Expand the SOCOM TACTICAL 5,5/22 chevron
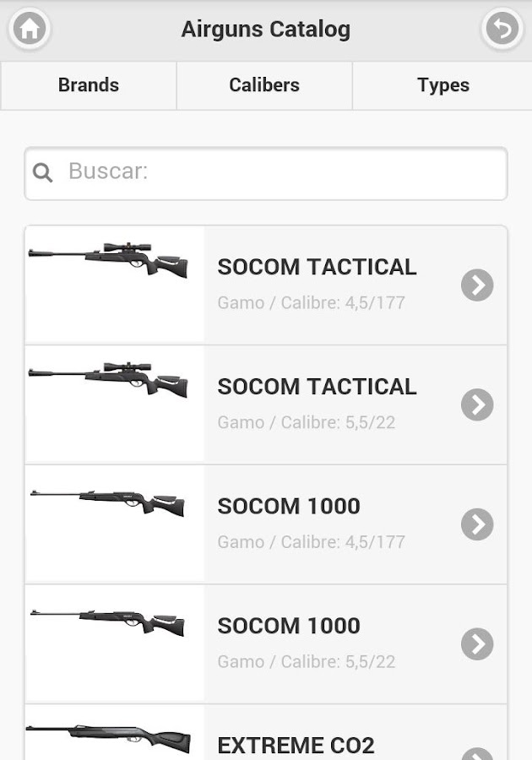The height and width of the screenshot is (760, 532). [x=477, y=405]
